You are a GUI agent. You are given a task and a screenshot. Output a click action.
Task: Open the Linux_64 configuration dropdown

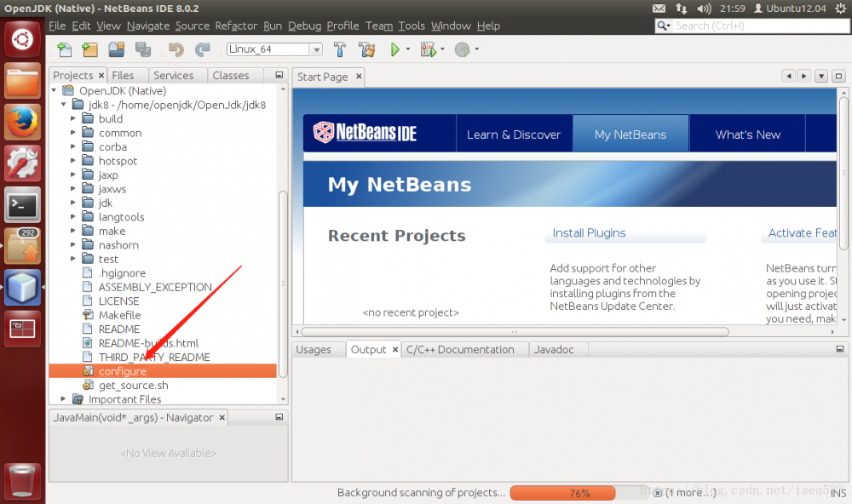tap(315, 49)
